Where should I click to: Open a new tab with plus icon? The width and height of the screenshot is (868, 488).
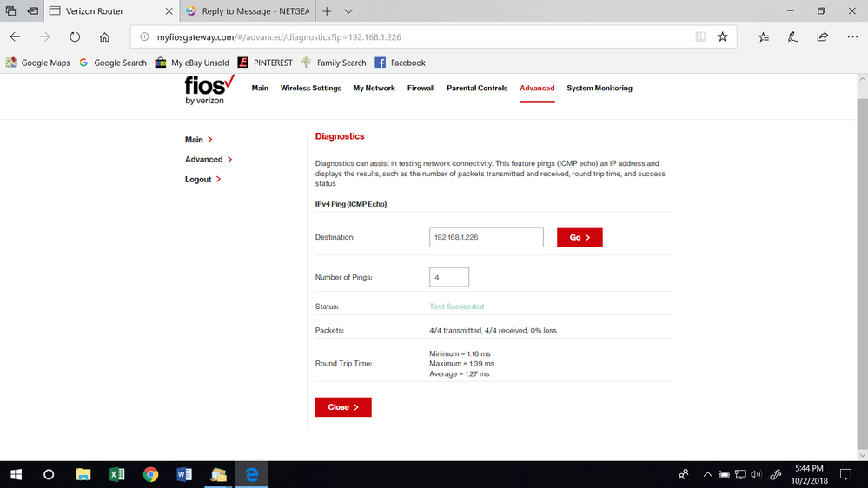327,11
